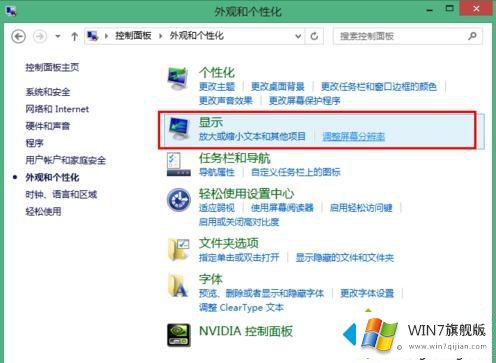The image size is (496, 363).
Task: Click 调整 ClearType 文本 link
Action: coord(241,307)
